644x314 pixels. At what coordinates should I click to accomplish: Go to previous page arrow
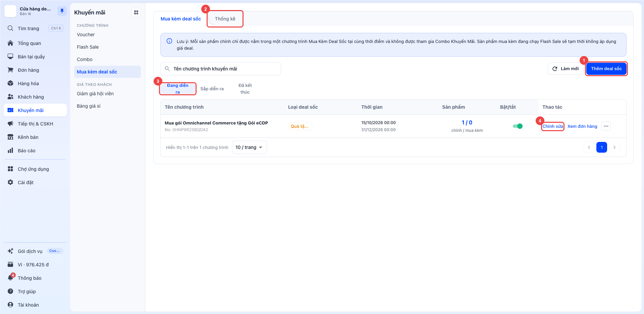tap(589, 147)
